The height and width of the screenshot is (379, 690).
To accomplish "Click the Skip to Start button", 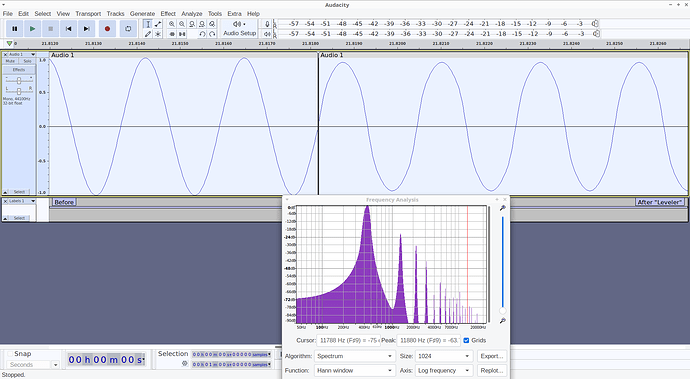I will coord(69,29).
